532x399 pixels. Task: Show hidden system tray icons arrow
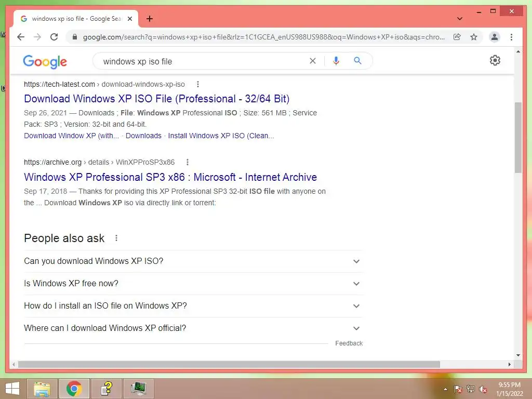click(x=445, y=389)
